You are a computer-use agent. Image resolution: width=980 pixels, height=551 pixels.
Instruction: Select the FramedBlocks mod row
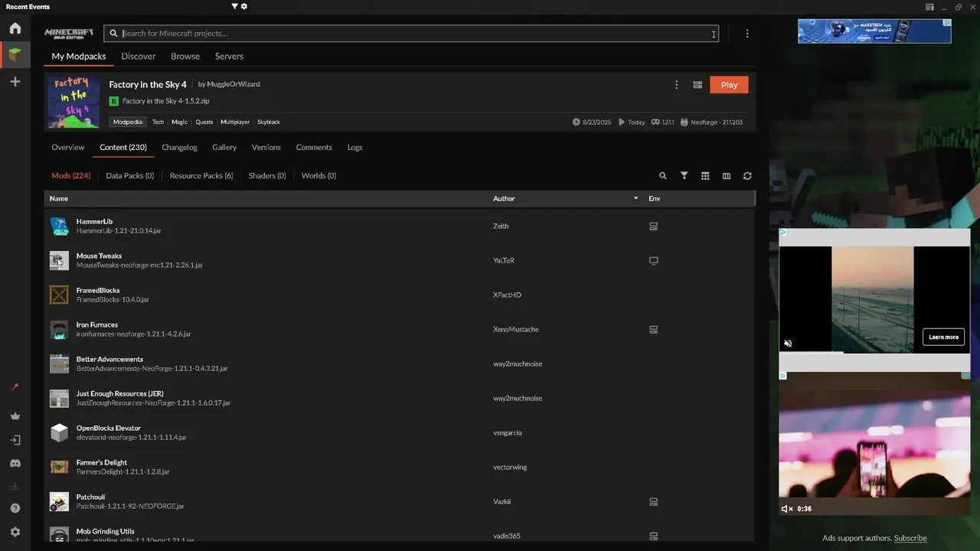(399, 295)
